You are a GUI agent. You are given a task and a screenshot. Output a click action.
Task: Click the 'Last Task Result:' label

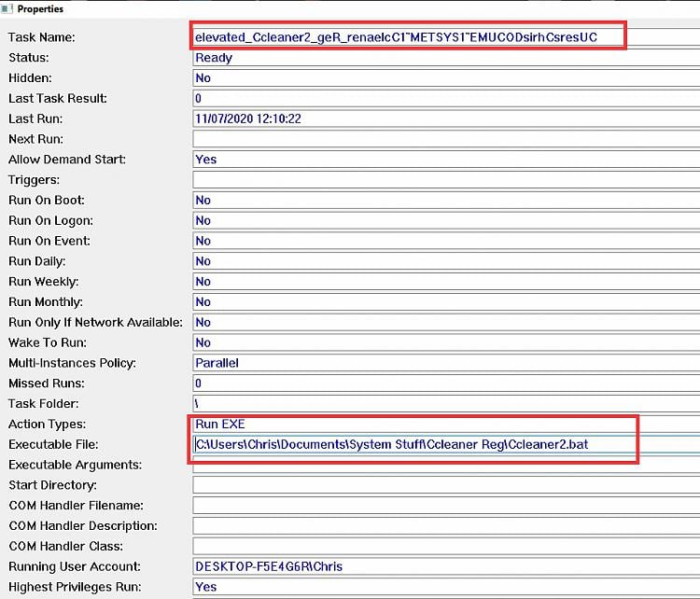tap(58, 98)
